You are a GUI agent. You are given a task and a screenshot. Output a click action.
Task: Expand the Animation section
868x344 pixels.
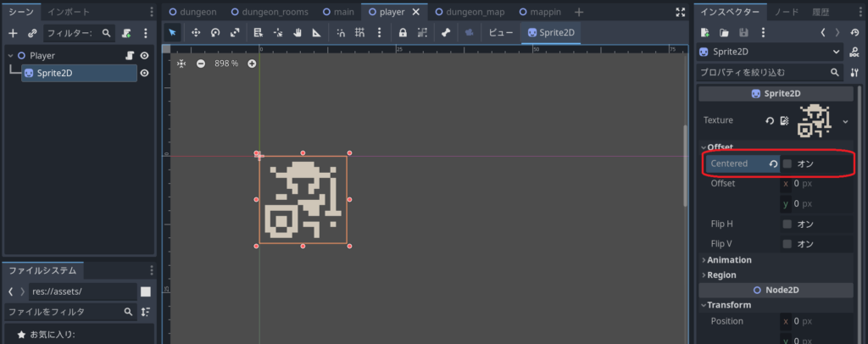pos(729,260)
